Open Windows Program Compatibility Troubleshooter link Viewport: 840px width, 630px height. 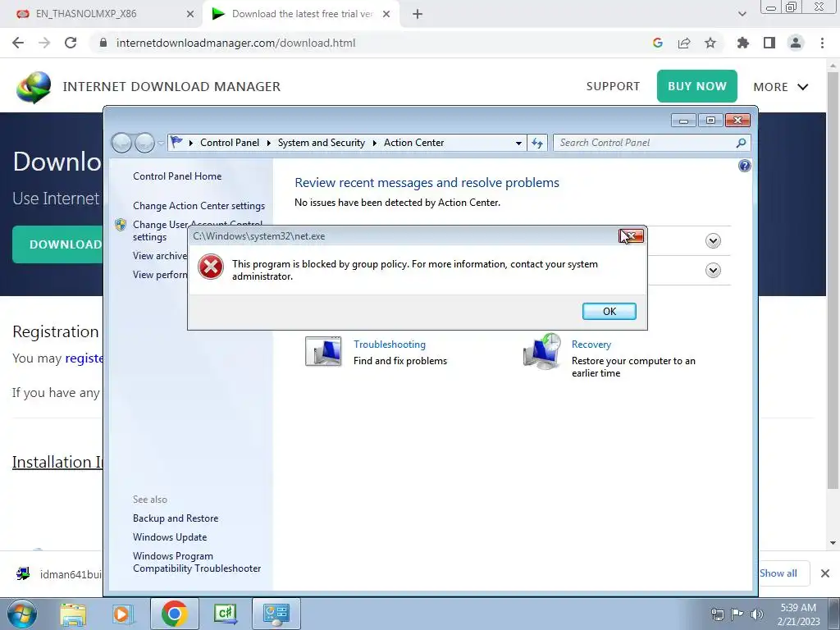pyautogui.click(x=197, y=562)
